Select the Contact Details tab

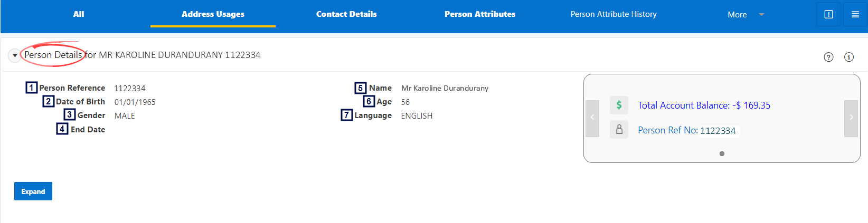tap(346, 14)
